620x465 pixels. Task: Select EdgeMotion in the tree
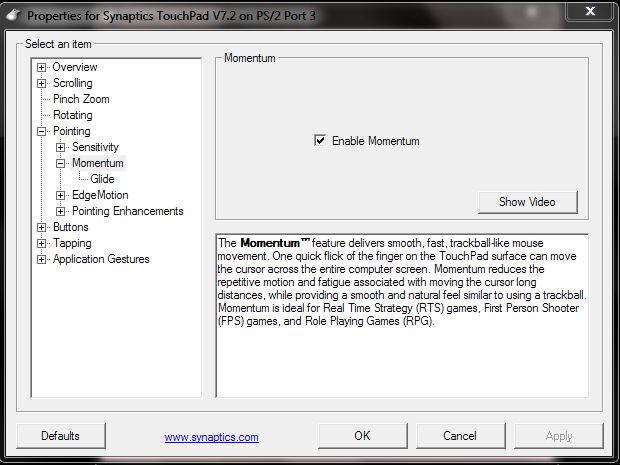click(100, 195)
